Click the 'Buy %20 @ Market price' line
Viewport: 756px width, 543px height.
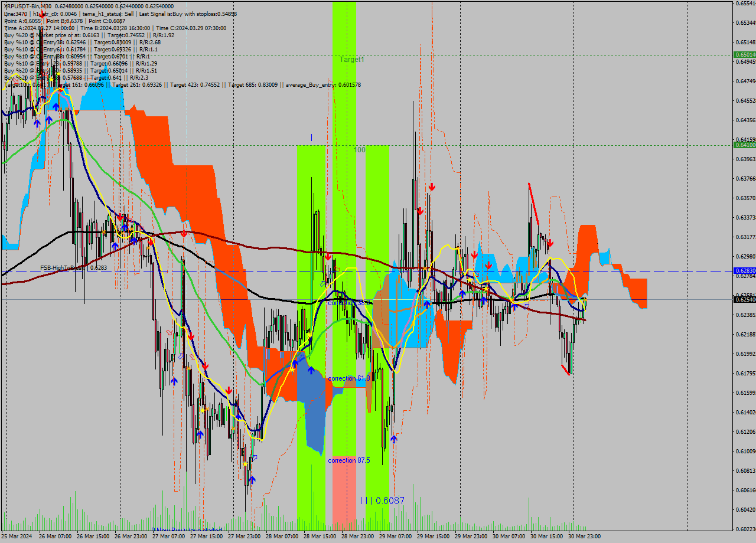(89, 35)
